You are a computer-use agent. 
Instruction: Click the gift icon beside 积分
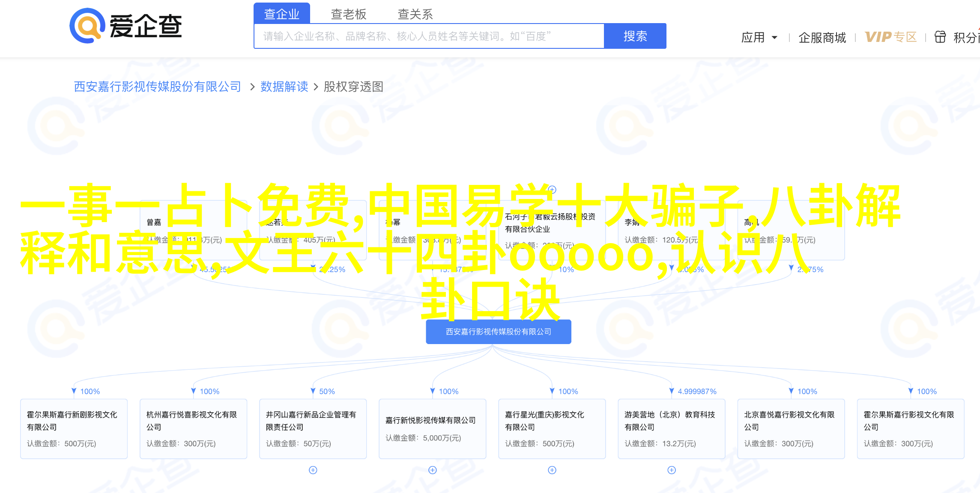click(x=940, y=37)
